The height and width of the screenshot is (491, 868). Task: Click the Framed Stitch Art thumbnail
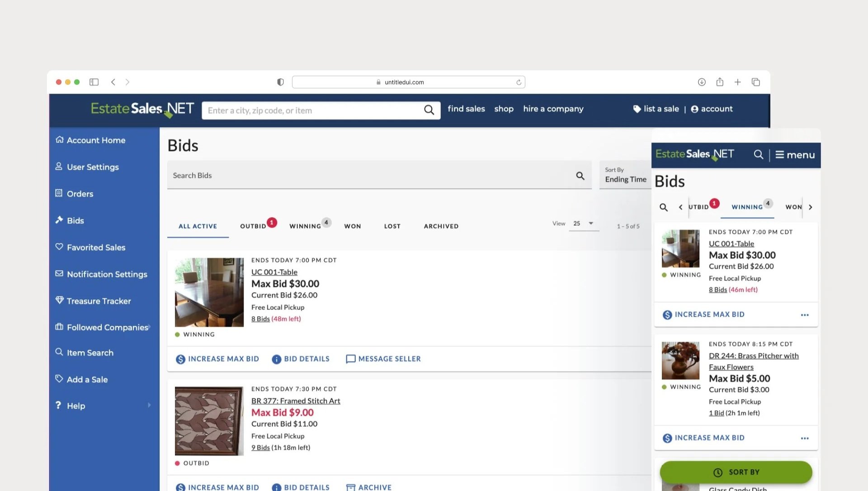point(209,421)
